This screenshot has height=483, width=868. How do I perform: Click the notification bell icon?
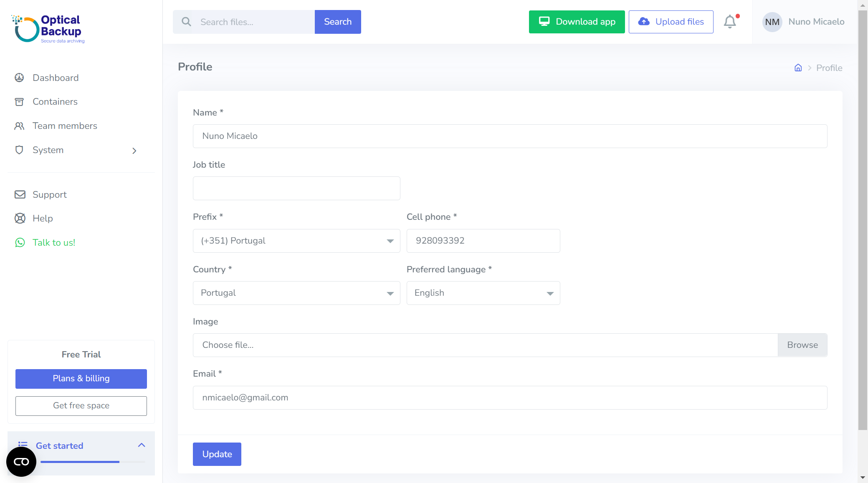(730, 22)
